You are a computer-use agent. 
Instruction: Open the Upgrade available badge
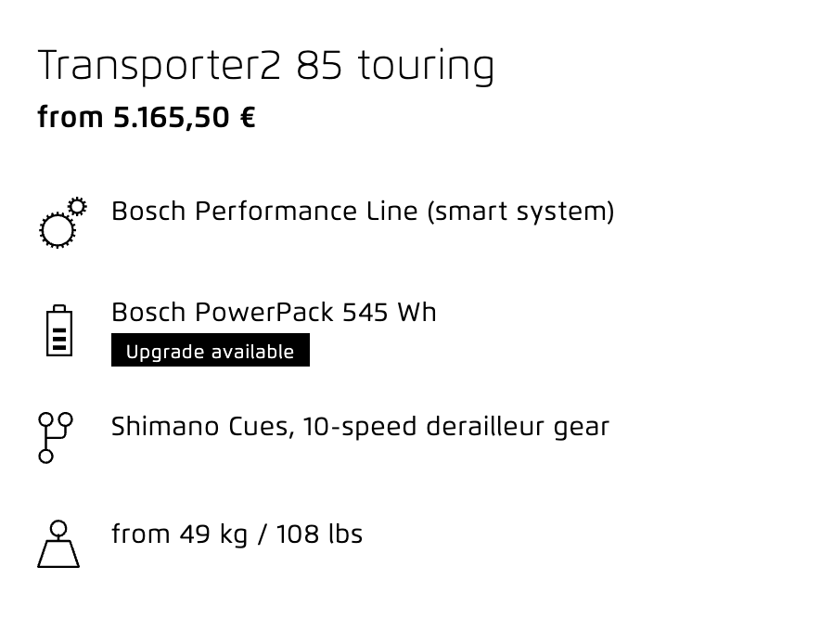pos(211,350)
